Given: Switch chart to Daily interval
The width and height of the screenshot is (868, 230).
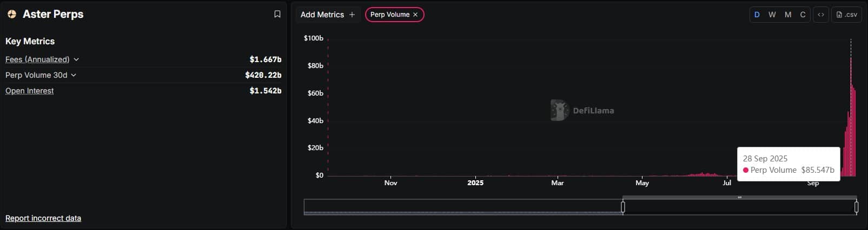Looking at the screenshot, I should click(757, 15).
